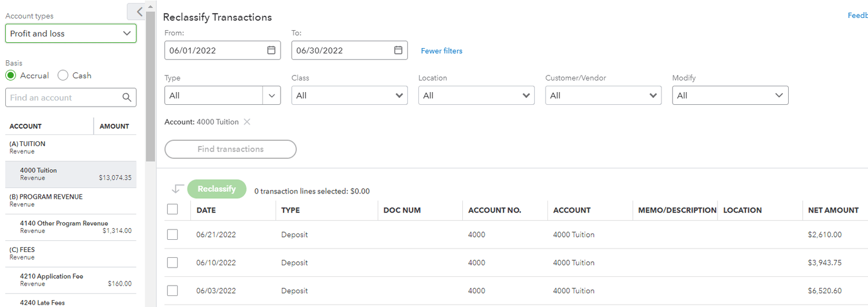The height and width of the screenshot is (307, 868).
Task: Open the Customer/Vendor filter dropdown
Action: tap(603, 96)
